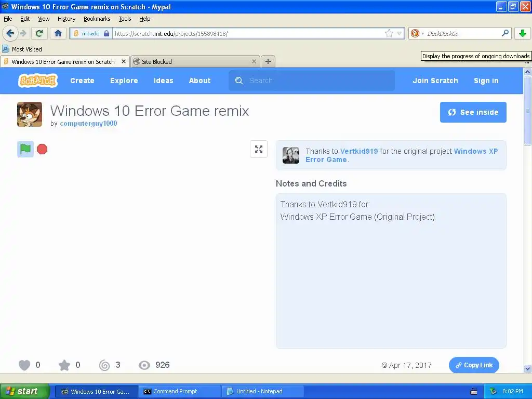Click the page scrollbar down arrow

click(527, 368)
